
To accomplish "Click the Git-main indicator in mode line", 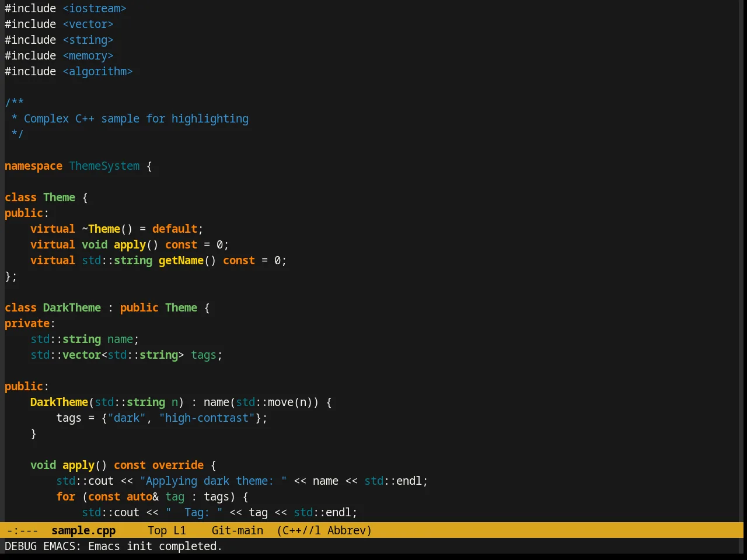I will coord(238,530).
